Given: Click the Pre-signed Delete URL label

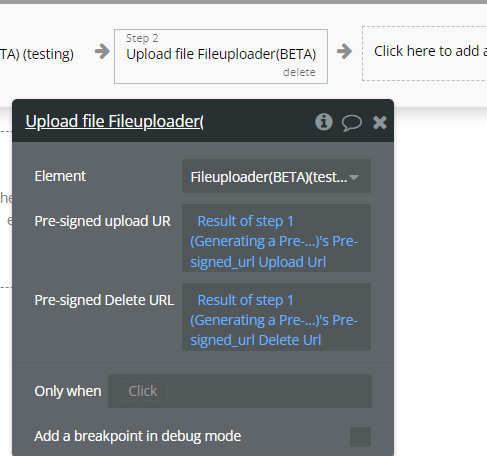Looking at the screenshot, I should pos(104,300).
